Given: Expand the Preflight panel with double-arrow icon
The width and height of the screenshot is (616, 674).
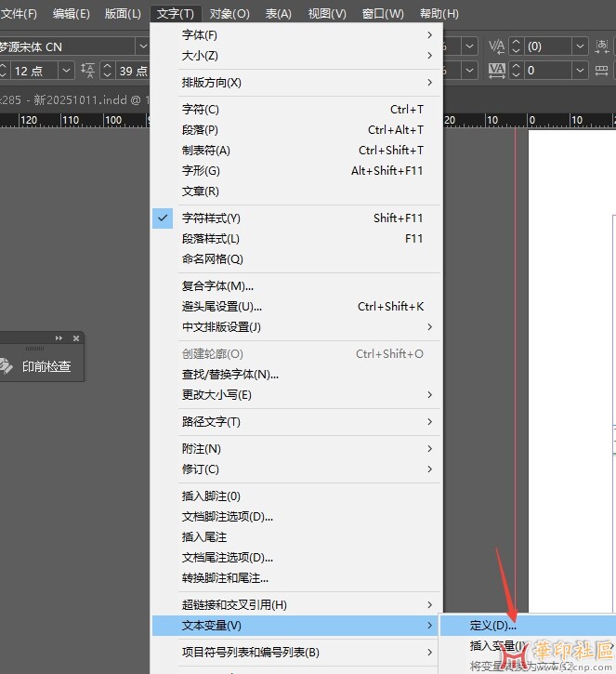Looking at the screenshot, I should pos(59,338).
